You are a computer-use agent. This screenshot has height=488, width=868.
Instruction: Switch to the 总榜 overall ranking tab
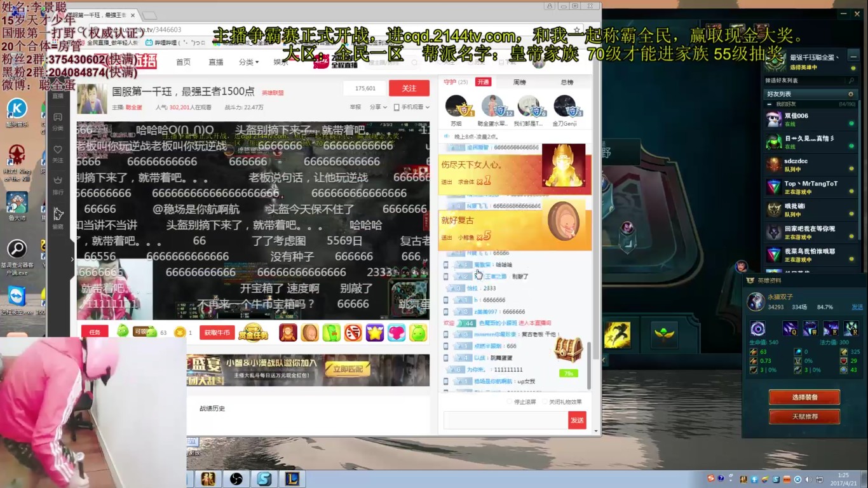[567, 82]
